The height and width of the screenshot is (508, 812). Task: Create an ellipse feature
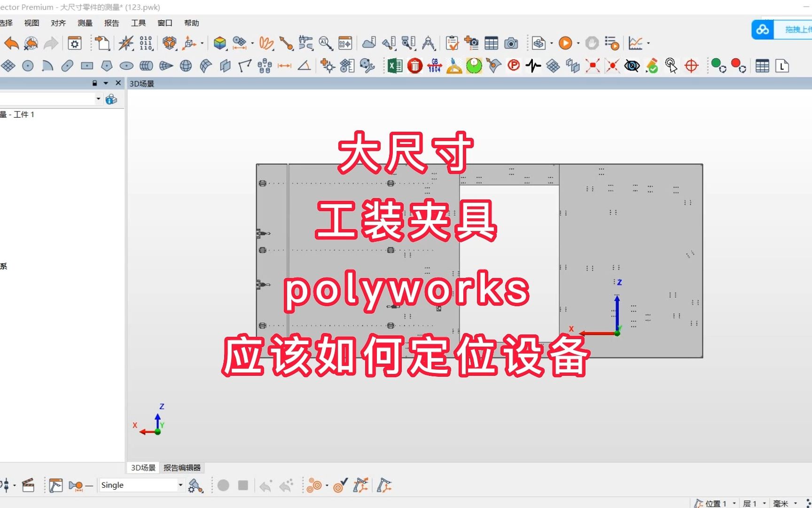(126, 66)
